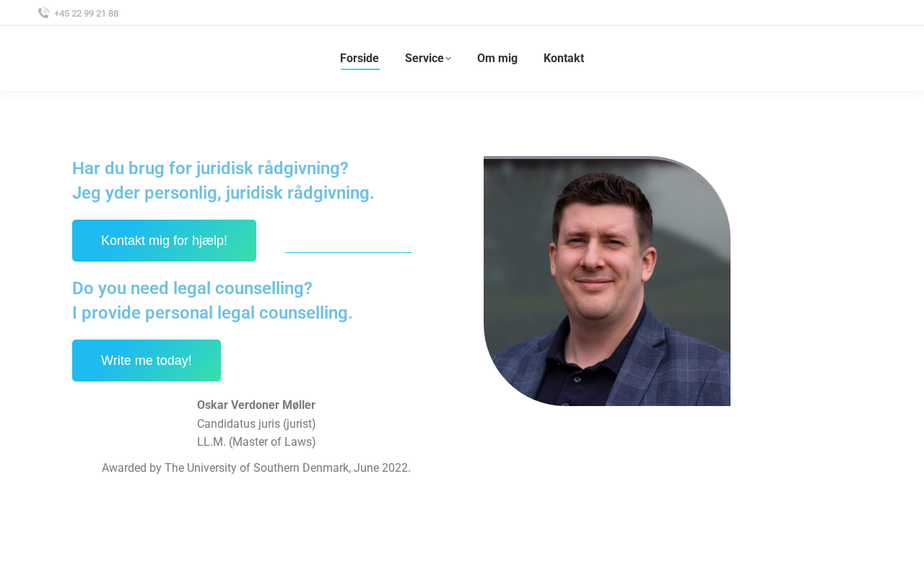Screen dimensions: 924x578
Task: Click the blue active underline below Forside
Action: point(359,69)
